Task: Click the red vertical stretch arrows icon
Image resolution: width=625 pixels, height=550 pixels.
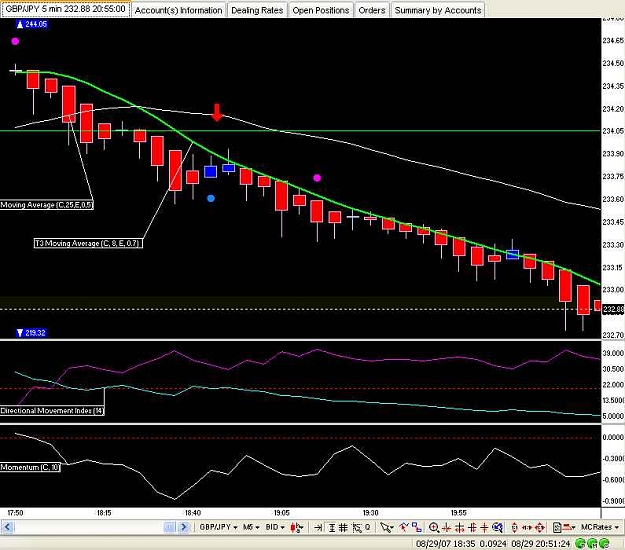Action: pyautogui.click(x=514, y=528)
